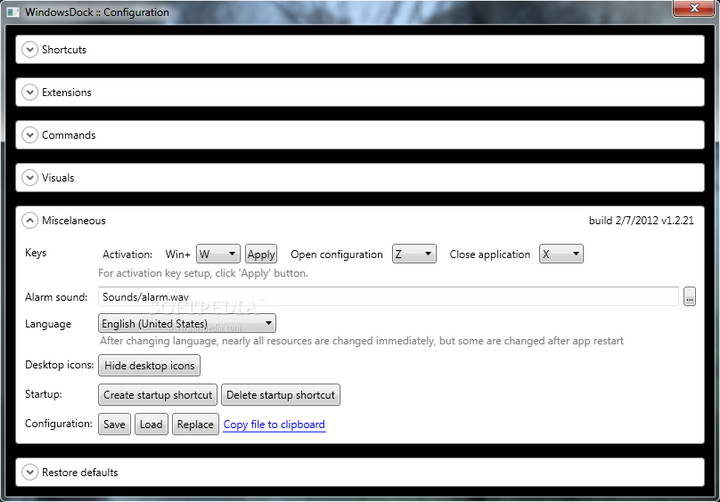Image resolution: width=720 pixels, height=502 pixels.
Task: Click the 'Alarm sound:' label
Action: pyautogui.click(x=56, y=297)
